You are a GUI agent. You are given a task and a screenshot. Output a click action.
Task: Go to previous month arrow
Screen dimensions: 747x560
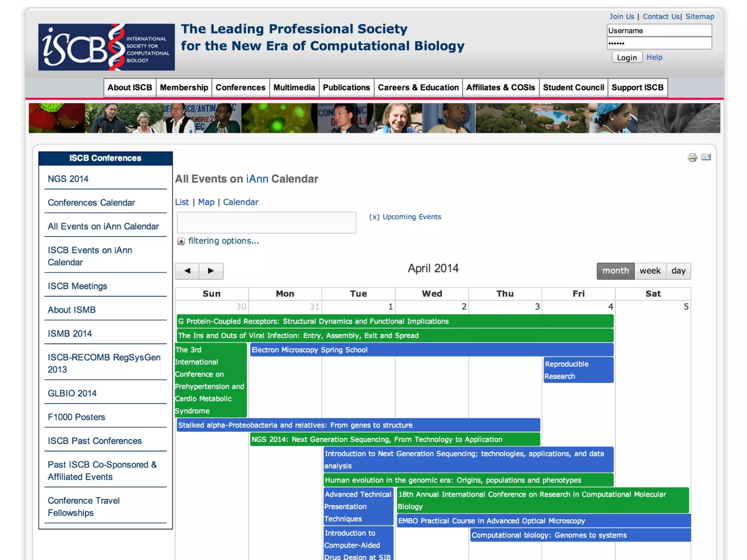(187, 271)
